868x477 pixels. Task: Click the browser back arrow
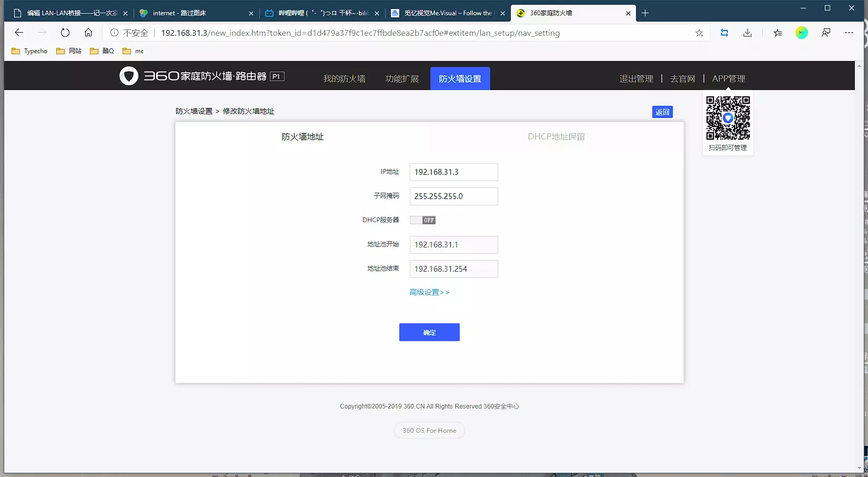click(x=19, y=33)
